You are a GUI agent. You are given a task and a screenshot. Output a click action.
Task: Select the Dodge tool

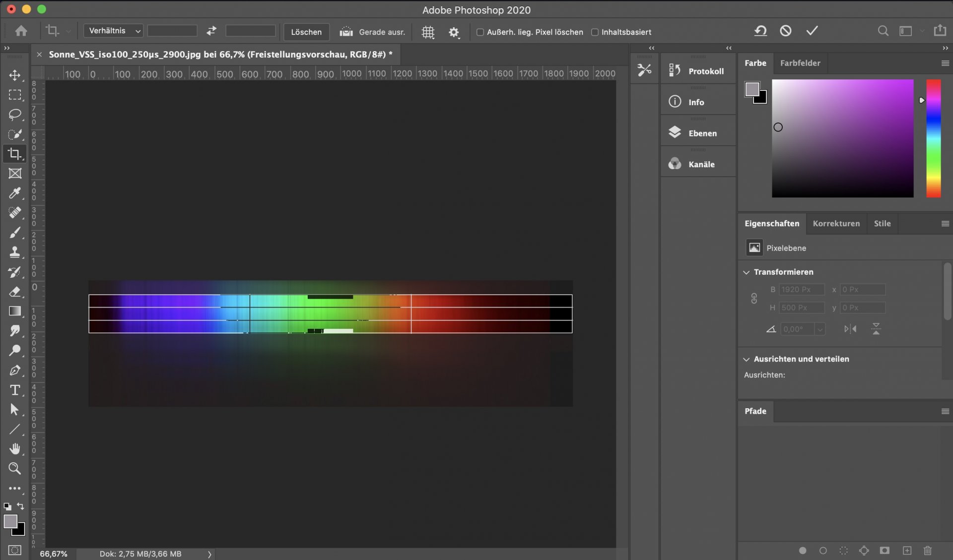pyautogui.click(x=15, y=351)
